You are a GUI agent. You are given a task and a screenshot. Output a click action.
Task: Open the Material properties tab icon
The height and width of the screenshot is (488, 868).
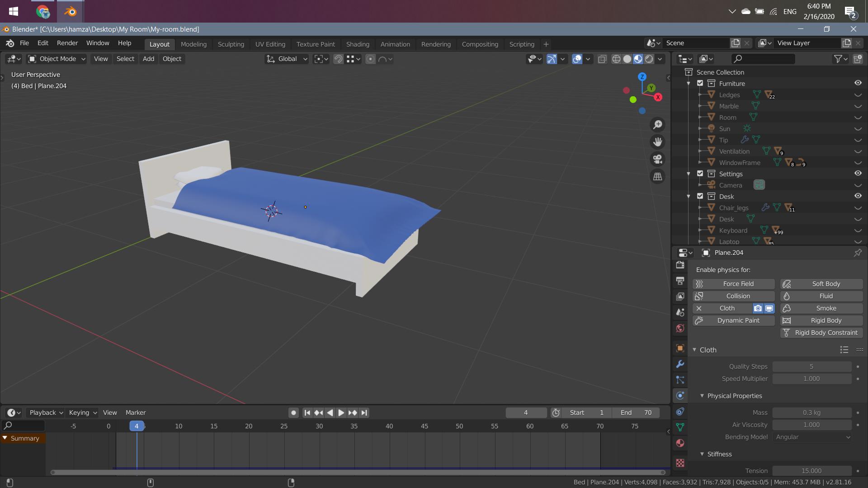680,443
